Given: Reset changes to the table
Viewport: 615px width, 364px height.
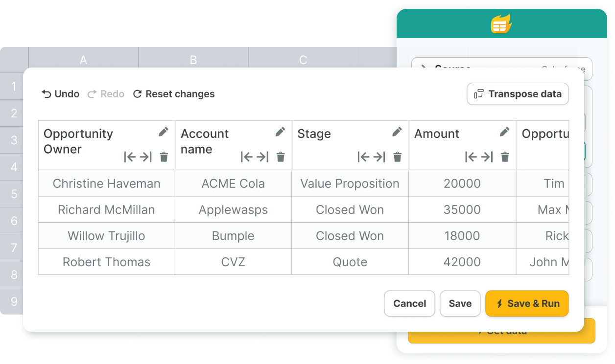Looking at the screenshot, I should [174, 94].
